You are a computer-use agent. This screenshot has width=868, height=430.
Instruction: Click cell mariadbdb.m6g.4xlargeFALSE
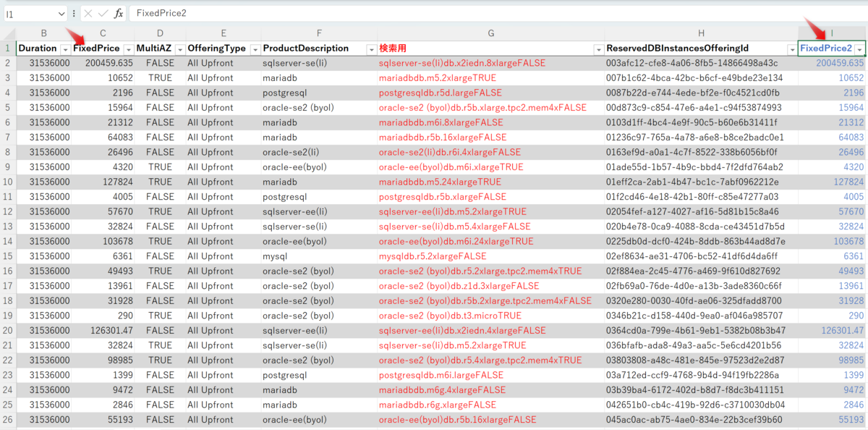coord(491,389)
